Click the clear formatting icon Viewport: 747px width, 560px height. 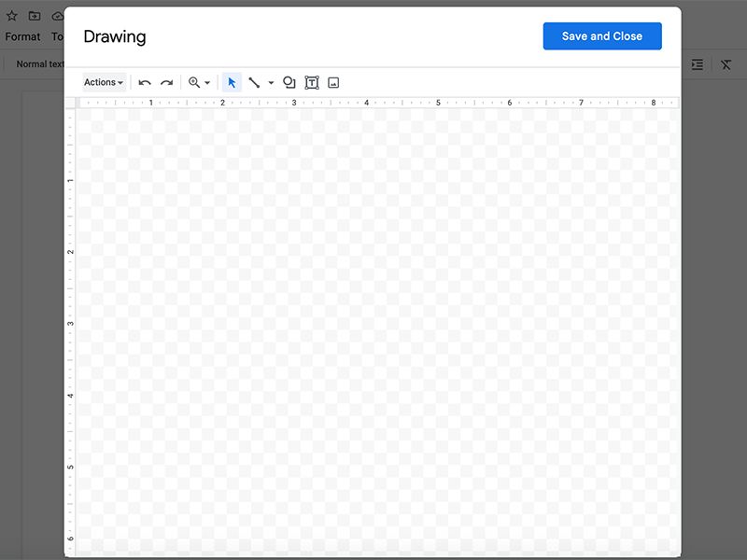pos(726,64)
